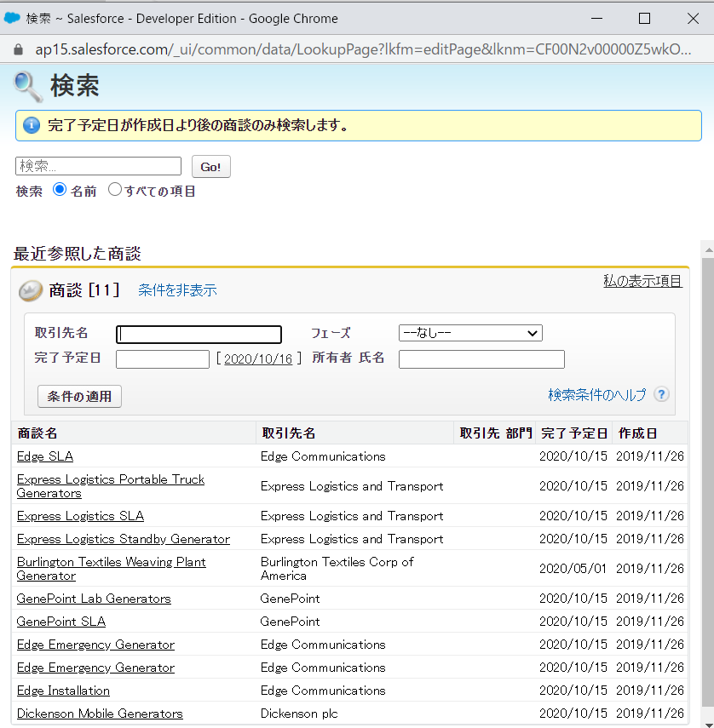Select Dickenson Mobile Generators opportunity
Viewport: 714px width, 728px height.
pyautogui.click(x=100, y=714)
